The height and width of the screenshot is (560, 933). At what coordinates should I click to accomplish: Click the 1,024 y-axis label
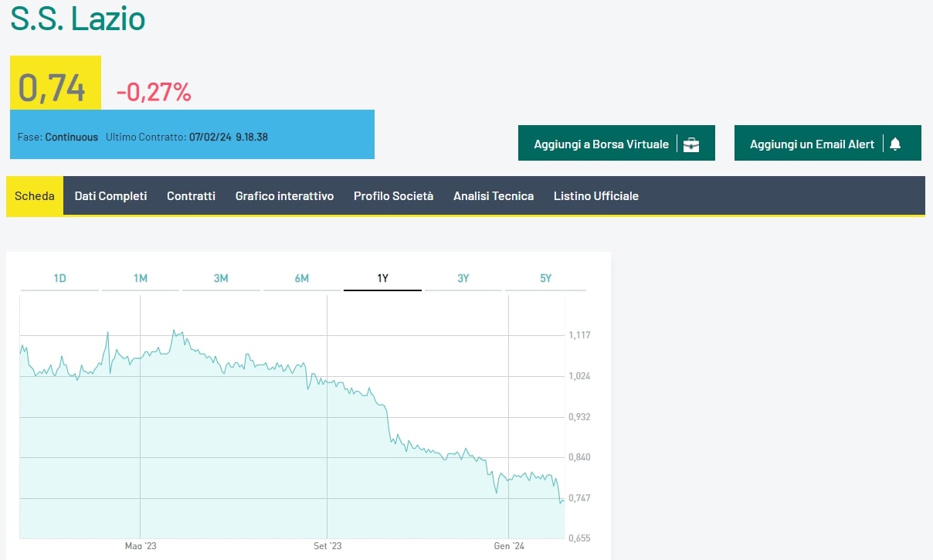pyautogui.click(x=579, y=376)
